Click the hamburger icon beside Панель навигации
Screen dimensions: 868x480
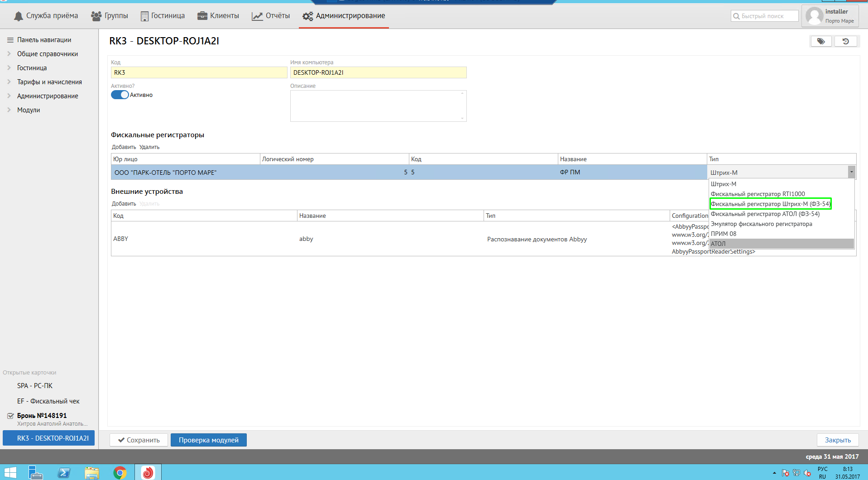click(x=10, y=40)
